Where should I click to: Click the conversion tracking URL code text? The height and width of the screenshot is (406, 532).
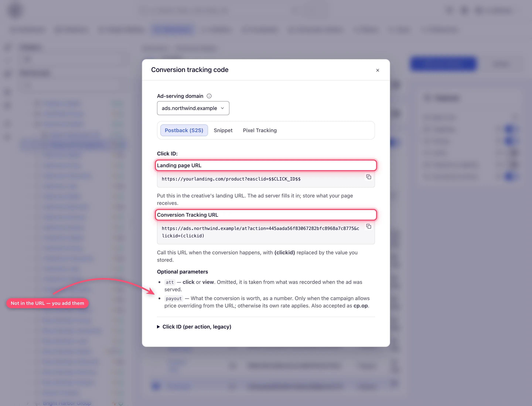[261, 232]
